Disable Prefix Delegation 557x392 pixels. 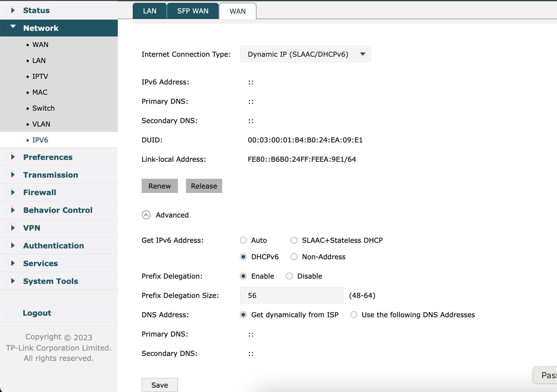[289, 276]
